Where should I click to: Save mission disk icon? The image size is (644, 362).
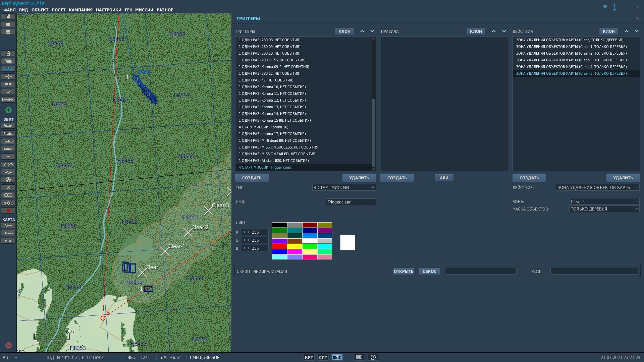[8, 32]
